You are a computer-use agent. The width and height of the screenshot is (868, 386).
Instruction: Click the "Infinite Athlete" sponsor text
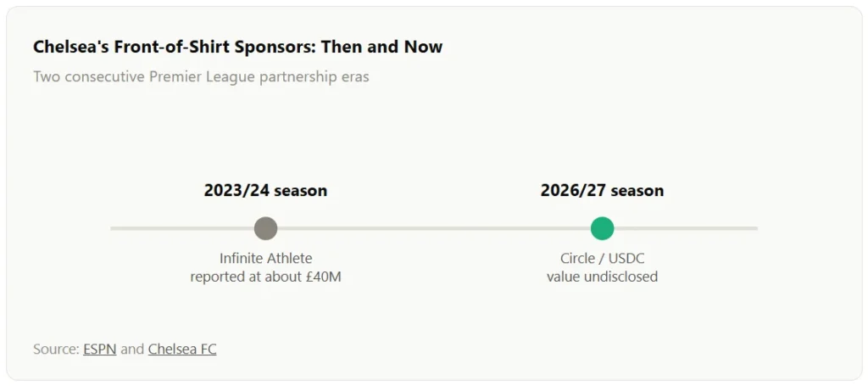pyautogui.click(x=265, y=258)
